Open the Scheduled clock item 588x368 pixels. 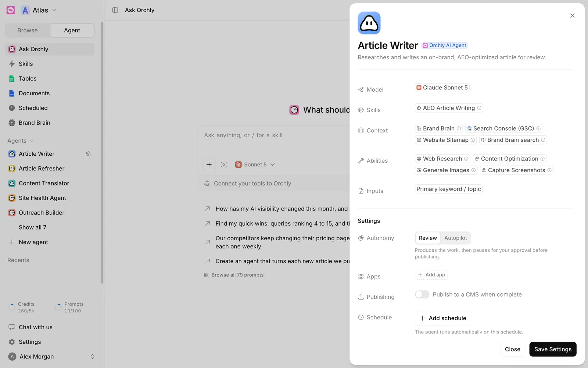click(x=50, y=108)
